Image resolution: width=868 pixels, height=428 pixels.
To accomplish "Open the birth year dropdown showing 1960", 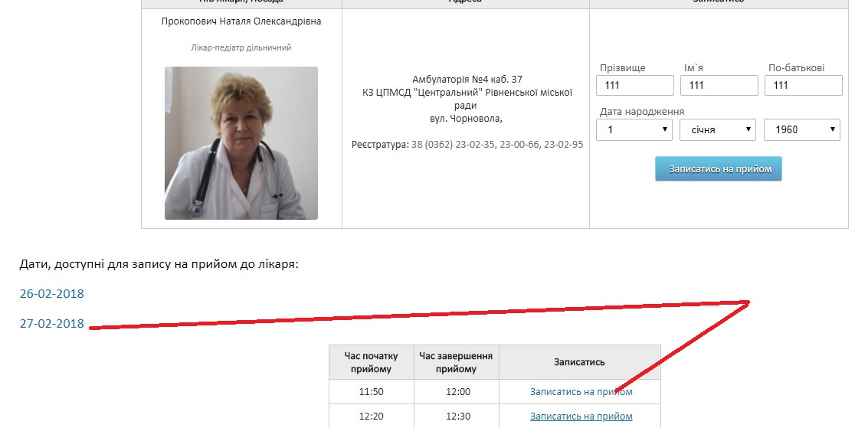I will 802,130.
